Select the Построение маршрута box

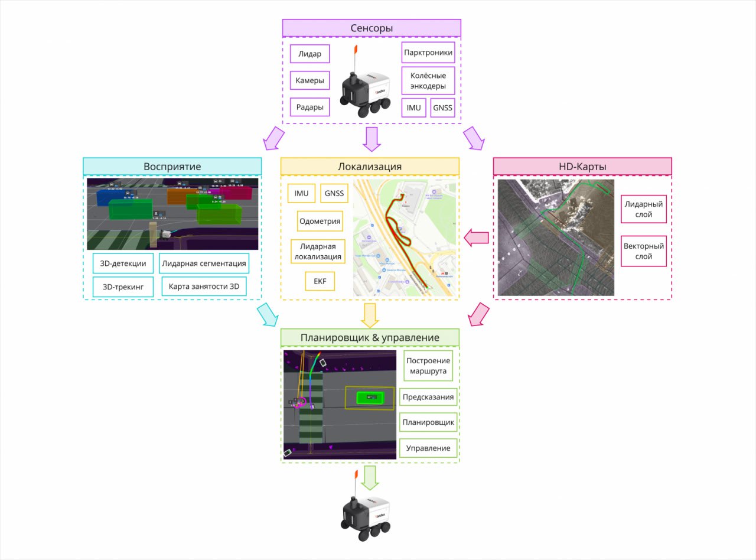(428, 367)
